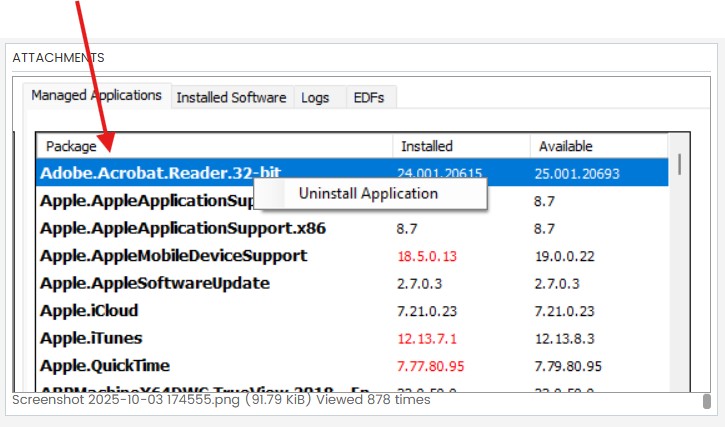
Task: Select the Apple.QuickTime package
Action: pyautogui.click(x=104, y=366)
